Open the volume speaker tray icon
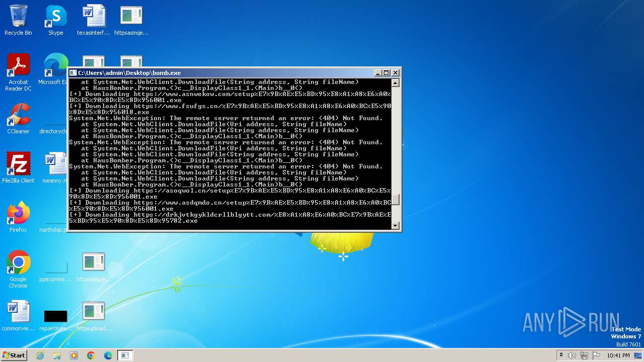Image resolution: width=644 pixels, height=362 pixels. click(x=572, y=355)
